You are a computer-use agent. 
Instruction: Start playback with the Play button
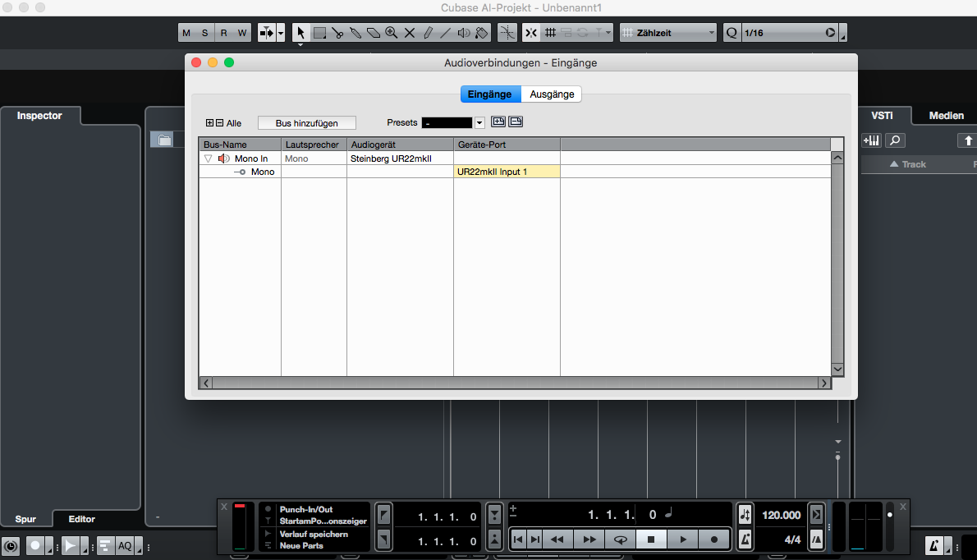(683, 539)
